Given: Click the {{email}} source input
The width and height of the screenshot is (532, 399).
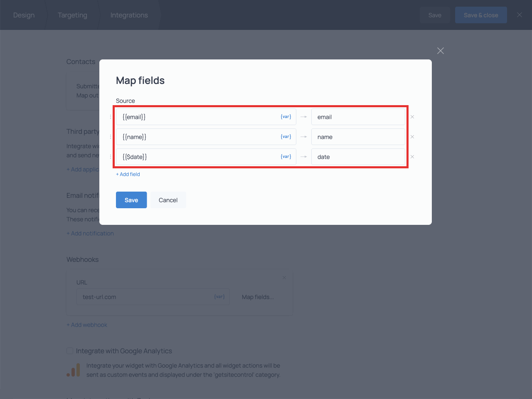Looking at the screenshot, I should click(195, 117).
